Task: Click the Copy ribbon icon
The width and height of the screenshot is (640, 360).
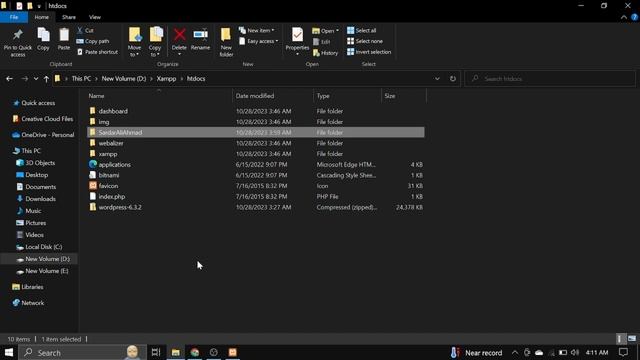Action: click(x=43, y=40)
